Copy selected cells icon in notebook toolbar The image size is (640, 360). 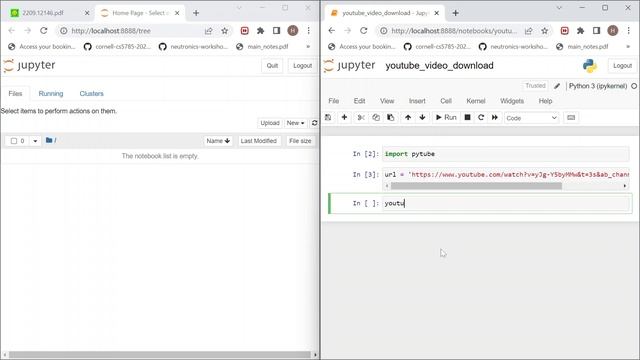coord(376,118)
